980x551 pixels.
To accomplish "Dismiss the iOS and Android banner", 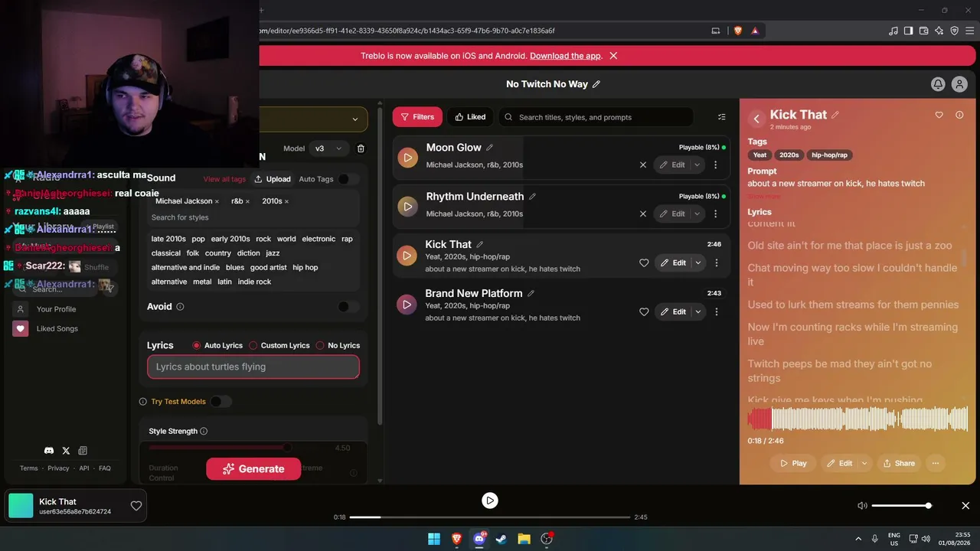I will pyautogui.click(x=613, y=56).
